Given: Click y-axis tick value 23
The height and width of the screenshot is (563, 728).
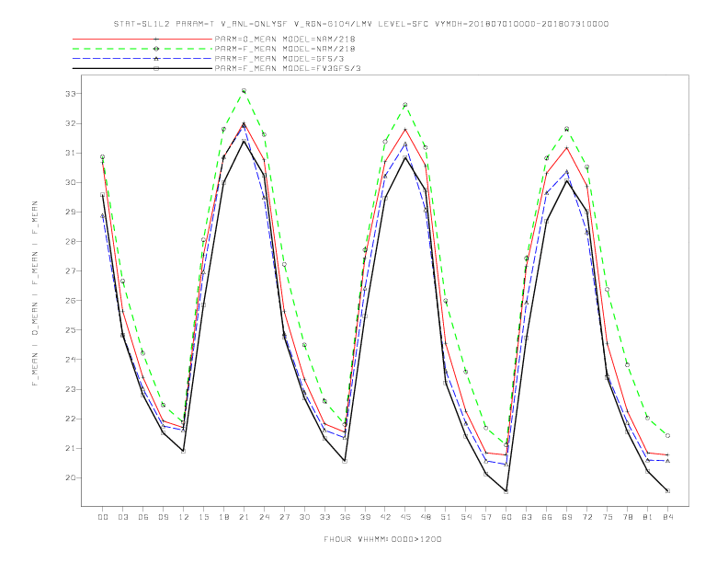Looking at the screenshot, I should (70, 389).
